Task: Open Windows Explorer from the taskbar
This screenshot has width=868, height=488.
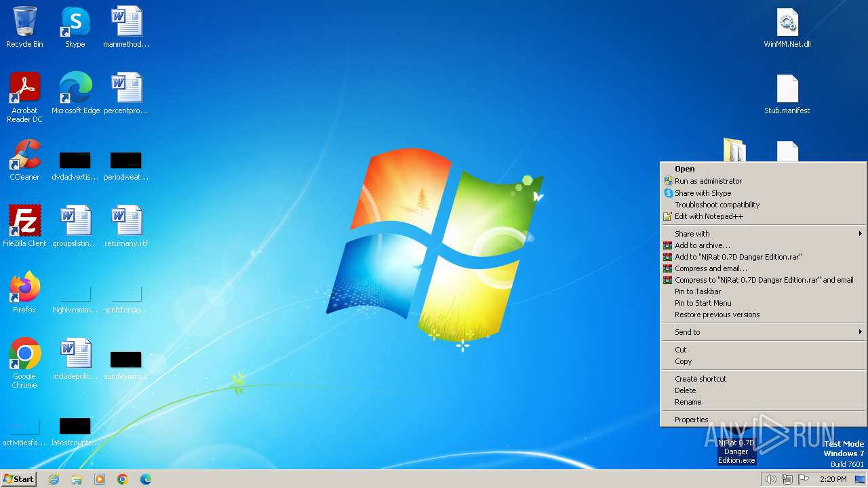Action: point(77,479)
